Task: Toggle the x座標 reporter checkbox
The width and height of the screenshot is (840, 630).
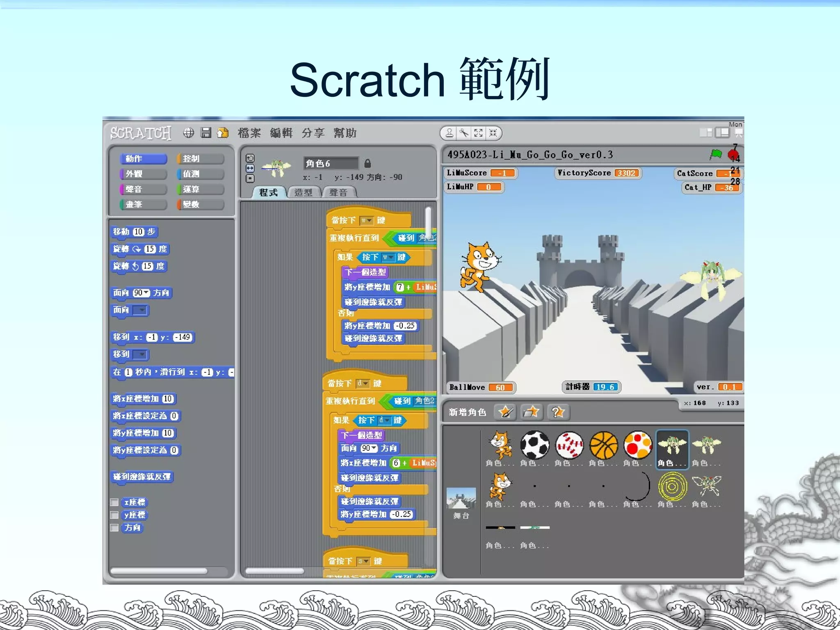Action: click(x=114, y=502)
